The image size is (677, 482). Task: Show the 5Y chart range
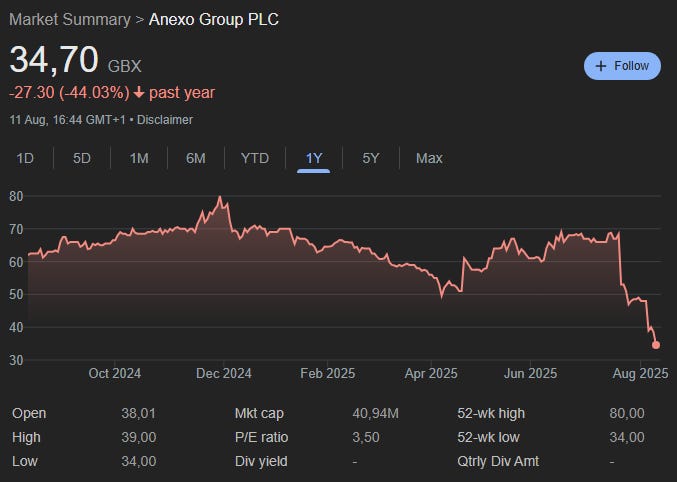point(371,158)
